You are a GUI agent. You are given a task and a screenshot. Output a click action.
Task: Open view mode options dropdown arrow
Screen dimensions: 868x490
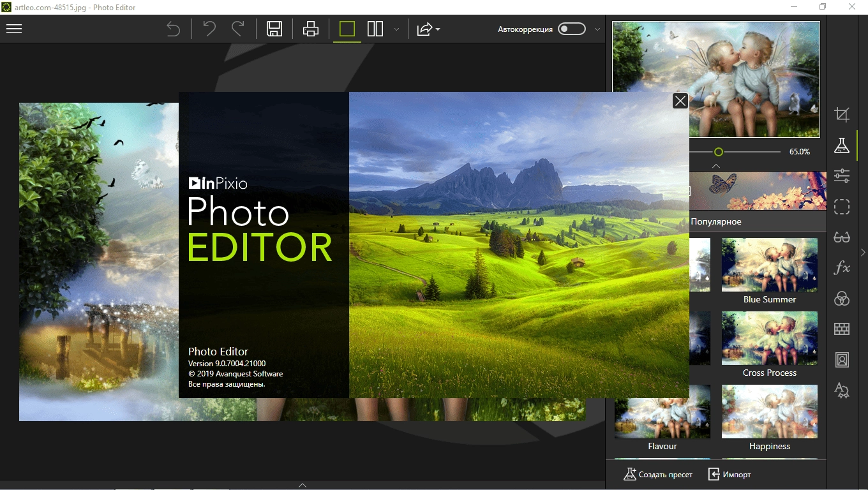tap(396, 29)
